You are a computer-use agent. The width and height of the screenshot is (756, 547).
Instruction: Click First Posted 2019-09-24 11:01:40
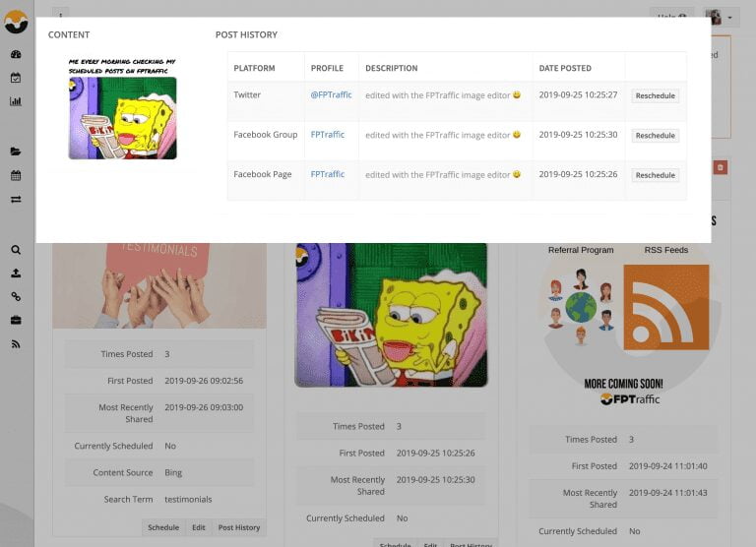pos(667,466)
